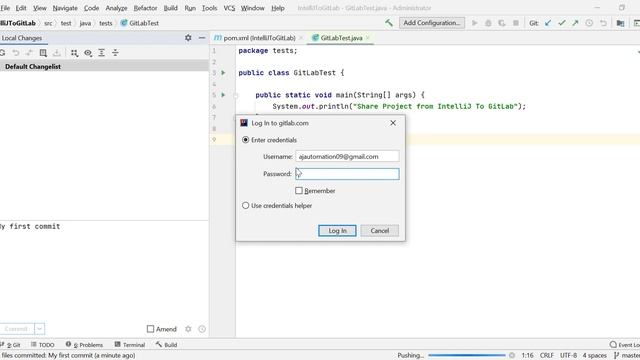The height and width of the screenshot is (360, 640).
Task: Click the Git Commit checkmark icon
Action: tap(562, 23)
